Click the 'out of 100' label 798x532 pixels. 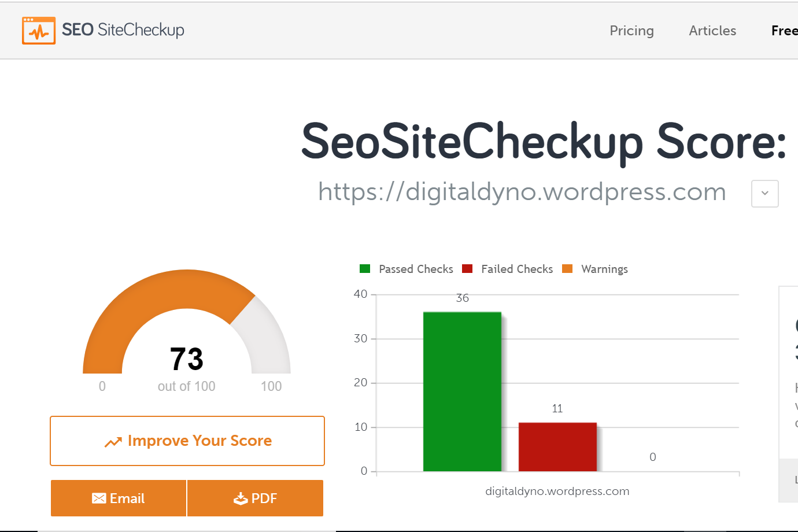click(x=186, y=386)
